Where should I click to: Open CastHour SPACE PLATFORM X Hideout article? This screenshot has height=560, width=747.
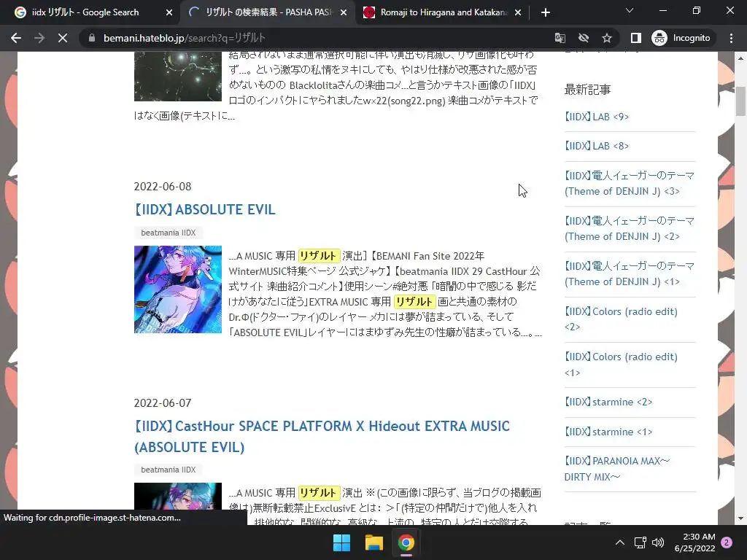pyautogui.click(x=322, y=437)
